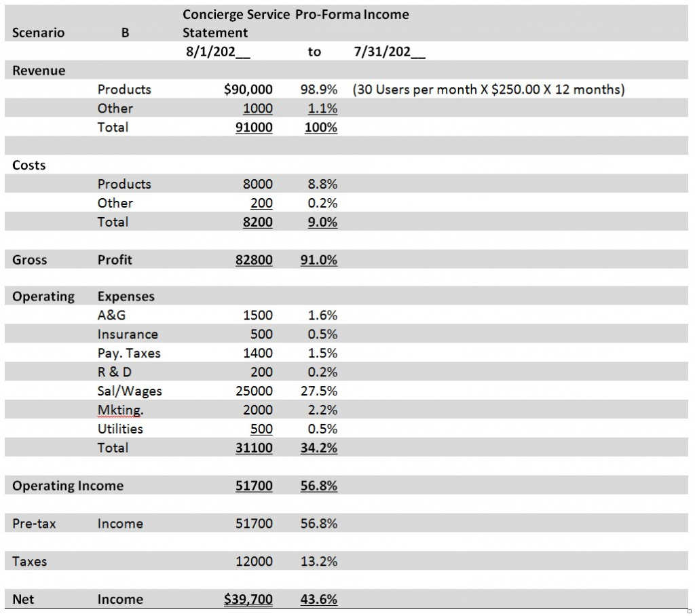Click the 43.6% net income percentage
The height and width of the screenshot is (616, 695).
(x=318, y=599)
